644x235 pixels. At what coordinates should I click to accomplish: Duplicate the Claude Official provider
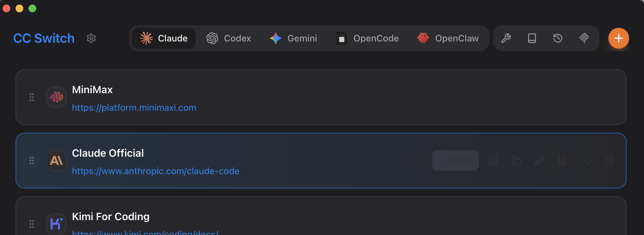pyautogui.click(x=516, y=161)
